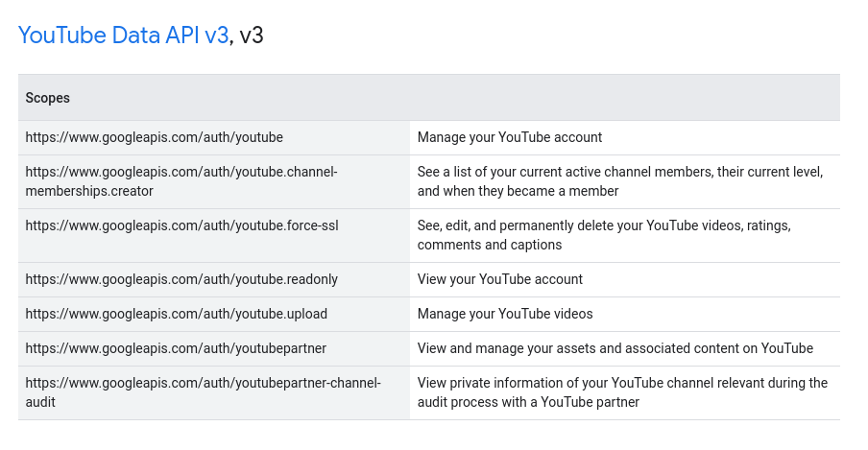
Task: Select the youtube.readonly scope URL
Action: point(181,279)
